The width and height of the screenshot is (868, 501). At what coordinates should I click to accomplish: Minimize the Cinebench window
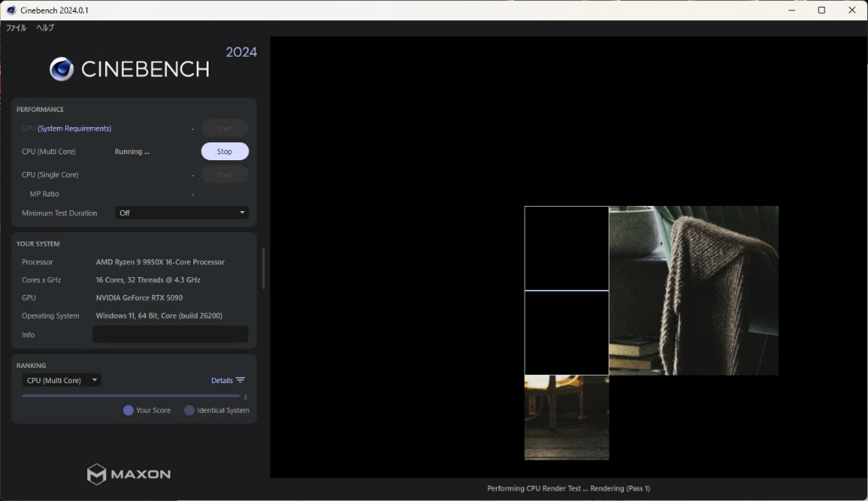tap(792, 10)
